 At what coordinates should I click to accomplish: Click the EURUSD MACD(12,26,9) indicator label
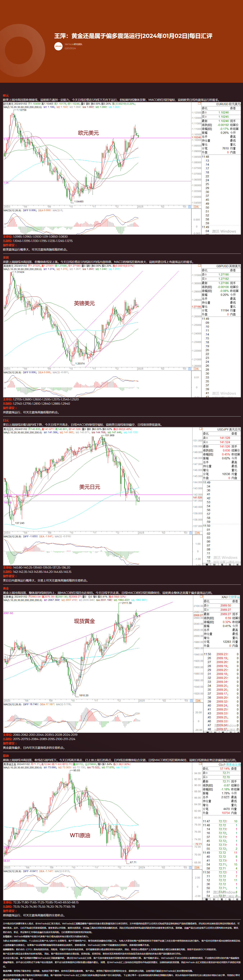pos(12,210)
